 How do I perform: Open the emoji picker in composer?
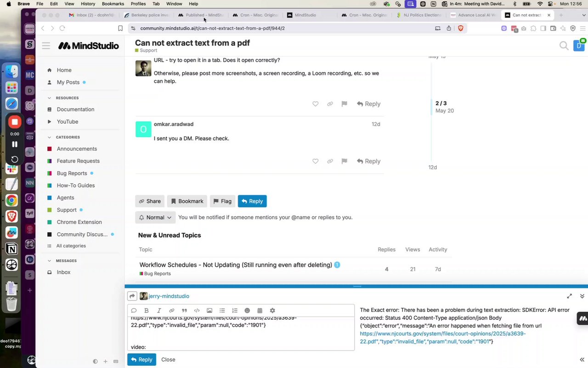coord(247,310)
